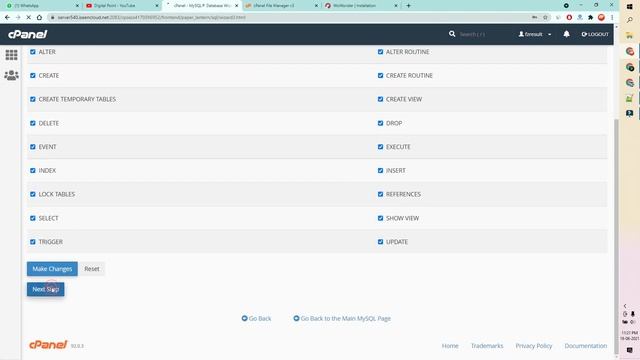Toggle the DROP privilege checkbox

380,123
